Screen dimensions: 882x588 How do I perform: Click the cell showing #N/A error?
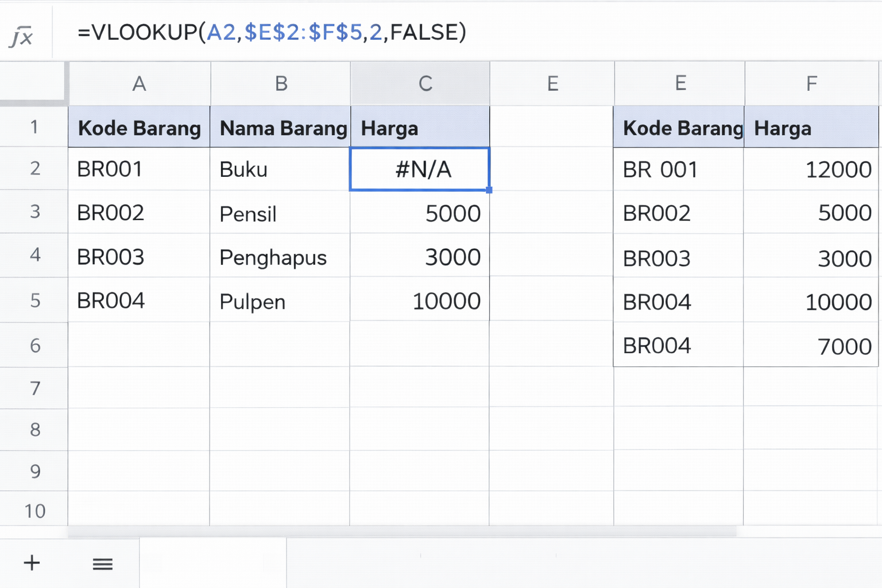420,169
